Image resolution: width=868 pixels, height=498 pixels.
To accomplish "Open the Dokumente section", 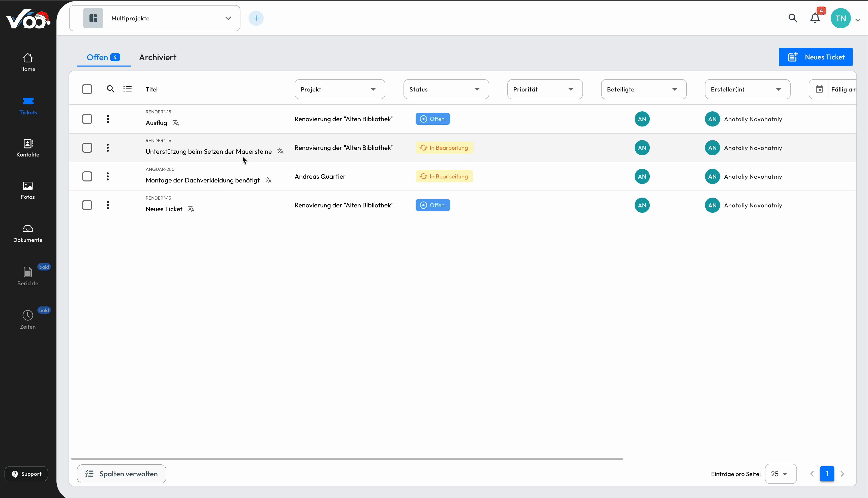I will (27, 233).
